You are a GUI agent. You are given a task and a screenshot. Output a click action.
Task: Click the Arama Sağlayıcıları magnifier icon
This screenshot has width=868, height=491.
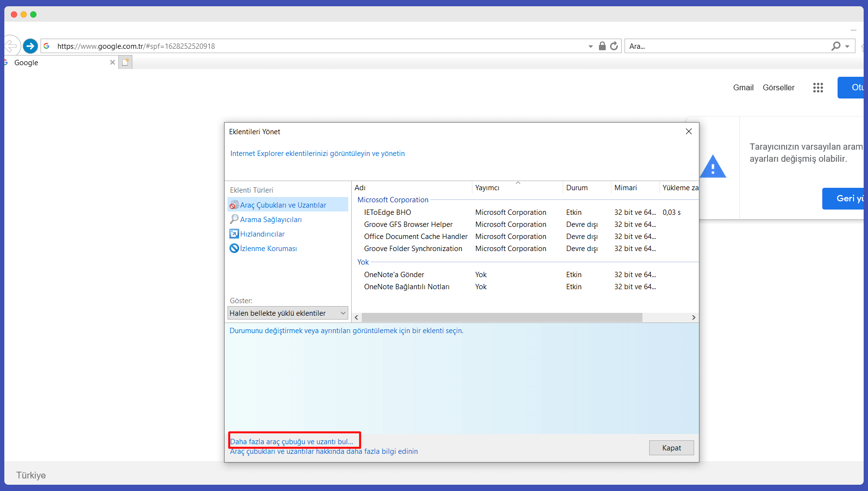click(x=234, y=219)
